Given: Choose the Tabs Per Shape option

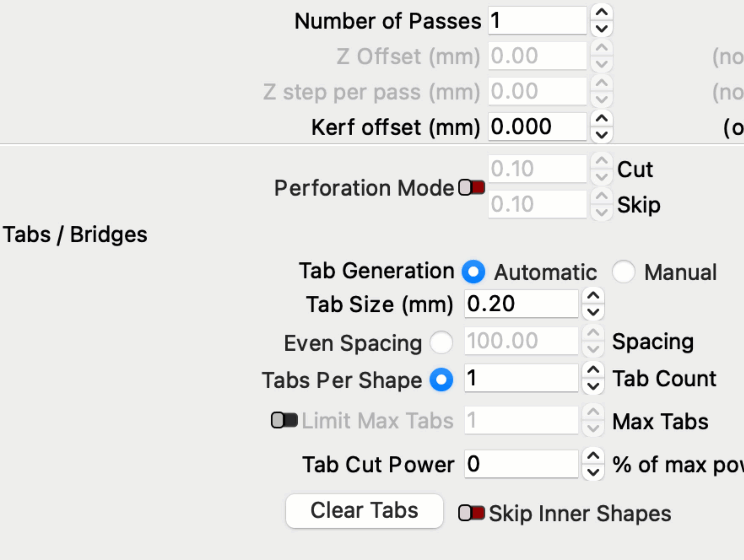Looking at the screenshot, I should coord(441,380).
